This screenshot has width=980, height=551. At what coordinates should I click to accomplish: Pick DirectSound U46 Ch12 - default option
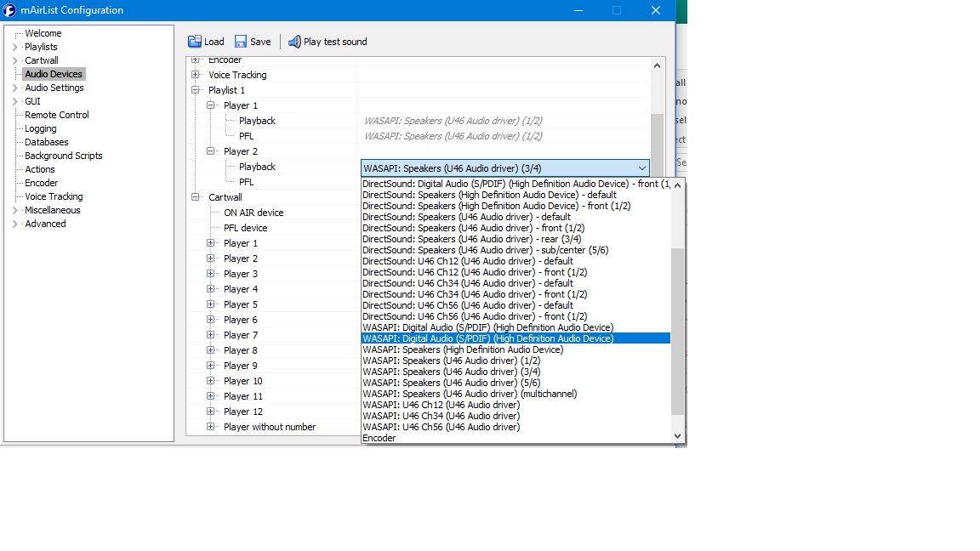pyautogui.click(x=516, y=261)
